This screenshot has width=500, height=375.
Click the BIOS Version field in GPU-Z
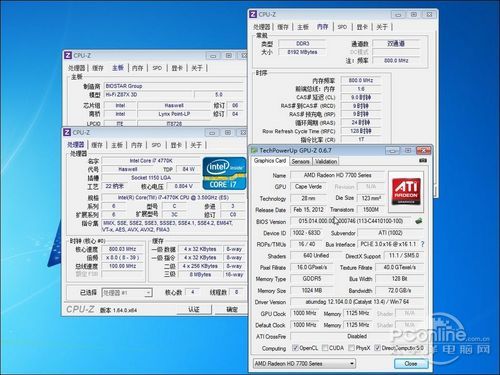point(351,221)
